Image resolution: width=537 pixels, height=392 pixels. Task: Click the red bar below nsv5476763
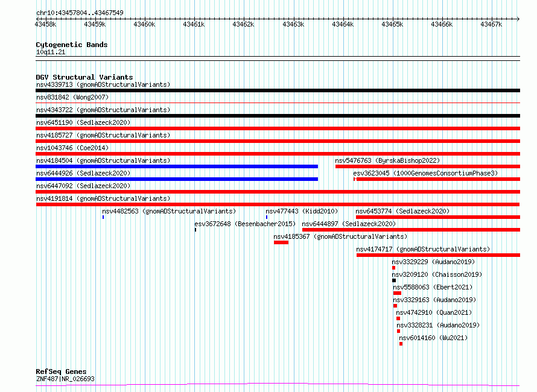[x=428, y=166]
